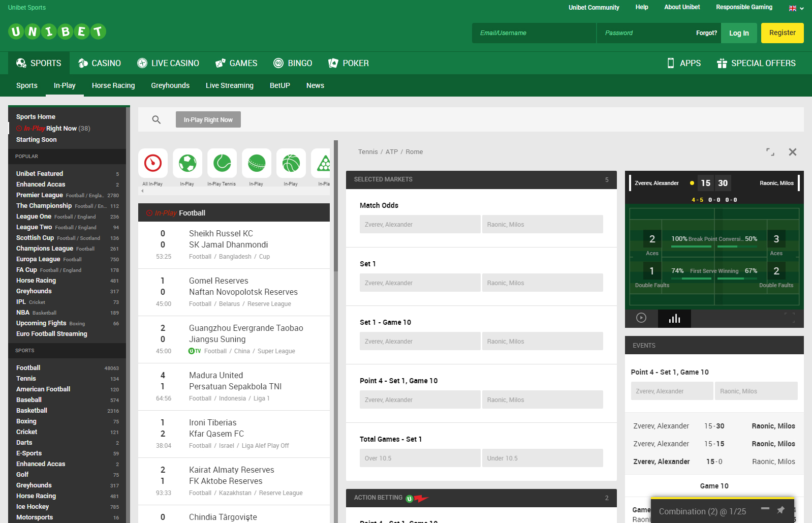Click the search magnifier icon

coord(157,120)
